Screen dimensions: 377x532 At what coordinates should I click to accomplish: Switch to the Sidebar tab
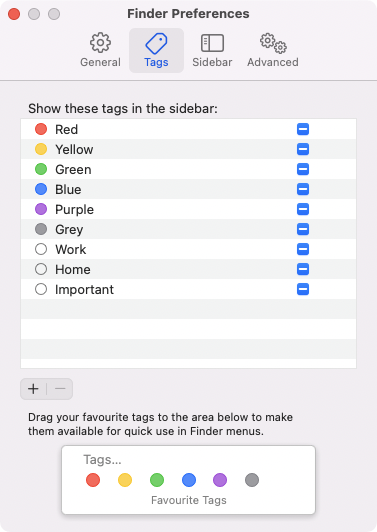point(212,50)
